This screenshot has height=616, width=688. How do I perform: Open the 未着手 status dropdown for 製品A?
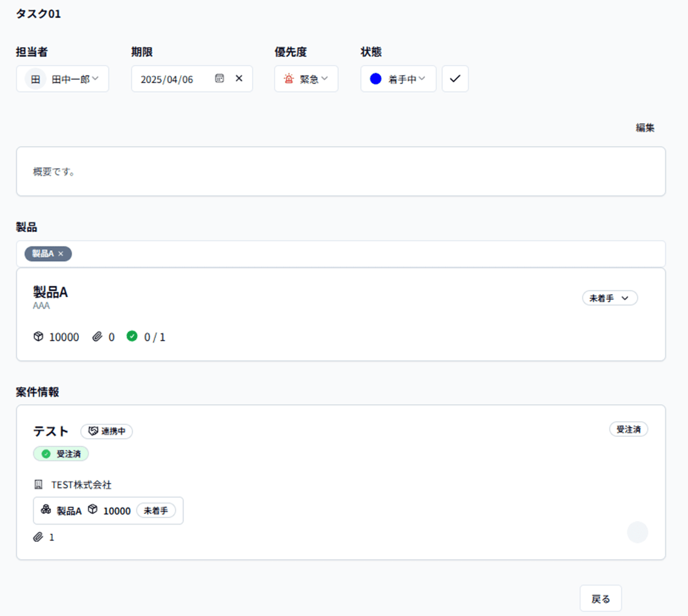(x=609, y=298)
